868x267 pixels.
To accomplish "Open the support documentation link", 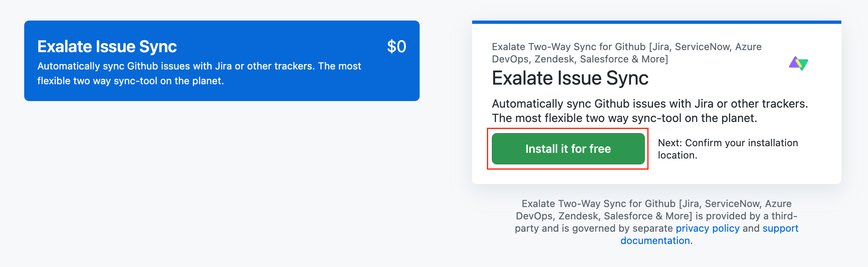I will click(x=780, y=228).
